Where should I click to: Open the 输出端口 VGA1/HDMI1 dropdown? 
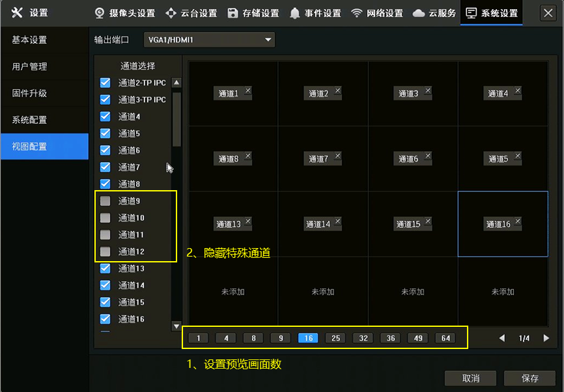209,40
